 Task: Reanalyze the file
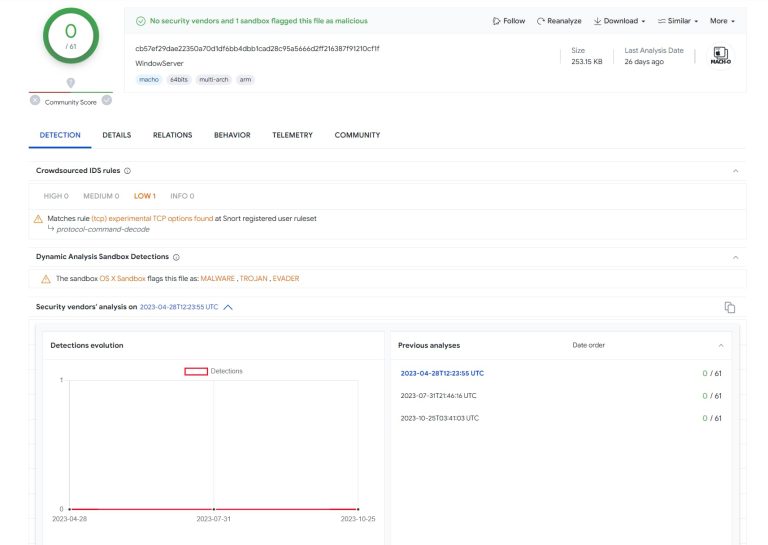559,21
